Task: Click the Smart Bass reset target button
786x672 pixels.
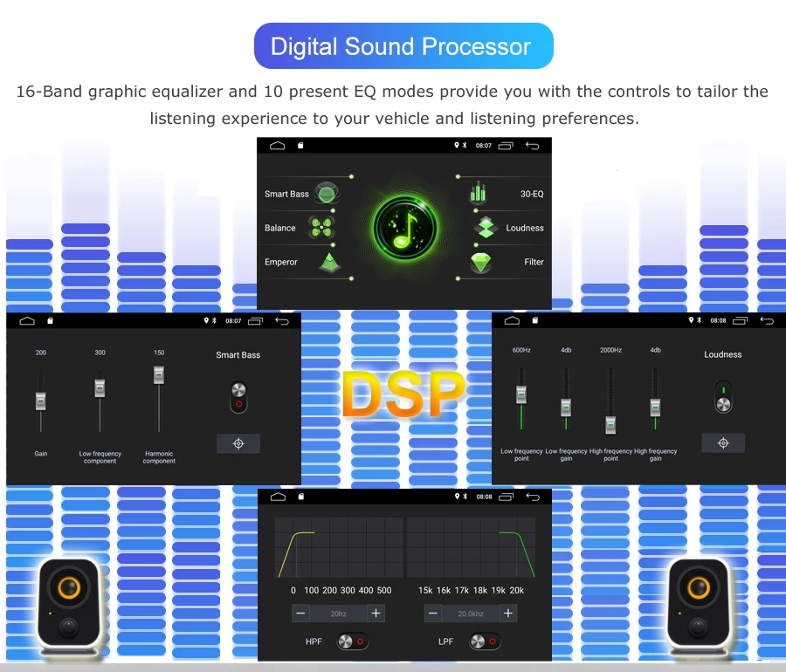Action: point(238,443)
